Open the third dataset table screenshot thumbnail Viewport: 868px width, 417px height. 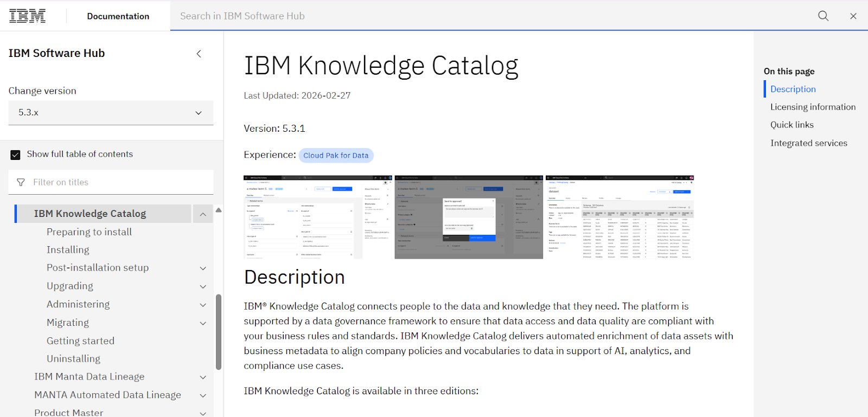(x=620, y=217)
